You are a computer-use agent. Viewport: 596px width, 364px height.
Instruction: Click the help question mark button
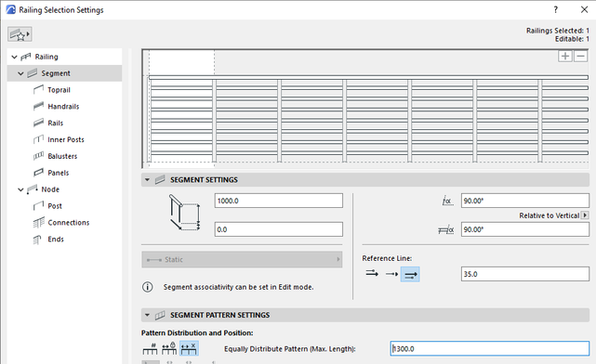coord(556,10)
